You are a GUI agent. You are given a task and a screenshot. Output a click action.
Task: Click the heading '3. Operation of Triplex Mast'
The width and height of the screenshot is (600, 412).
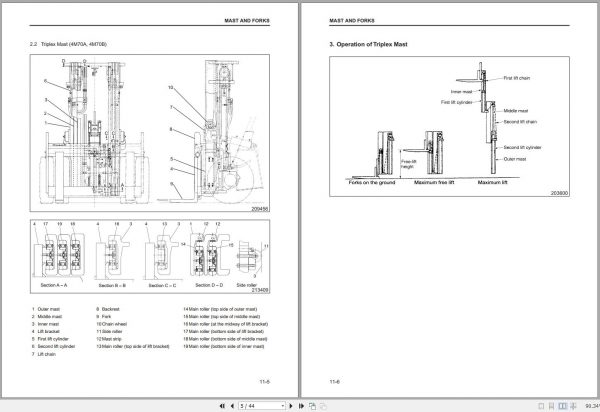[x=368, y=44]
